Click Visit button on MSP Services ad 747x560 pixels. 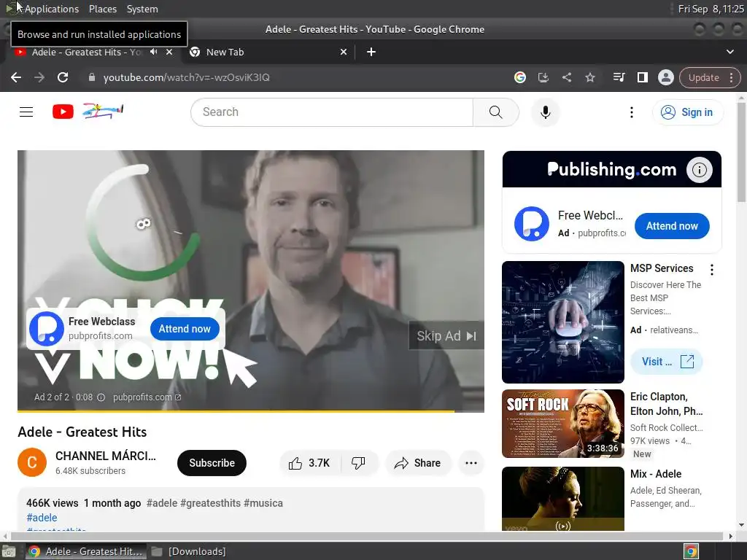(x=667, y=362)
